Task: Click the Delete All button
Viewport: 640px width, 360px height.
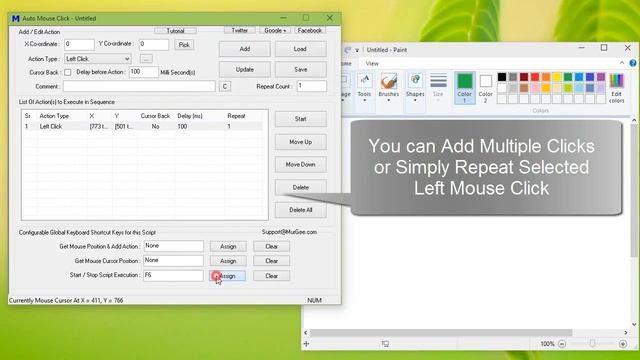Action: click(x=300, y=210)
